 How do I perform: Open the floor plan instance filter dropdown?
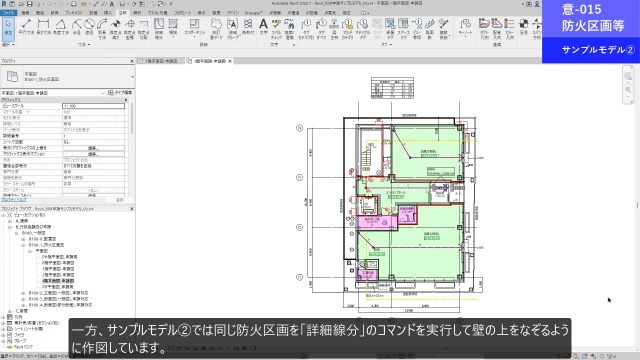tap(102, 93)
